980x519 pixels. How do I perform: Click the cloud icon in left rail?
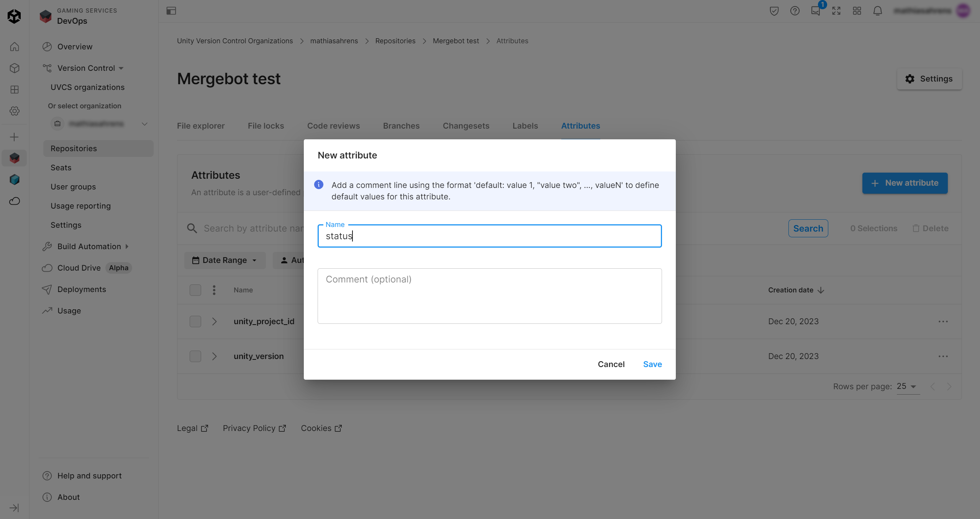tap(15, 201)
